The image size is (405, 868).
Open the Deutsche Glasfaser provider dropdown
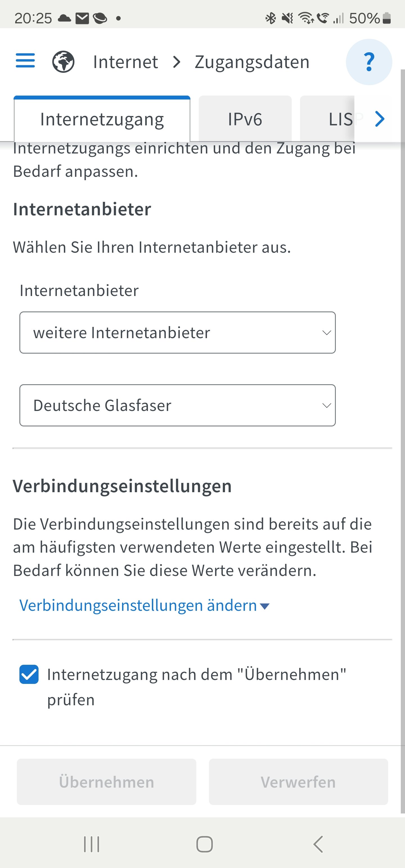pyautogui.click(x=177, y=405)
